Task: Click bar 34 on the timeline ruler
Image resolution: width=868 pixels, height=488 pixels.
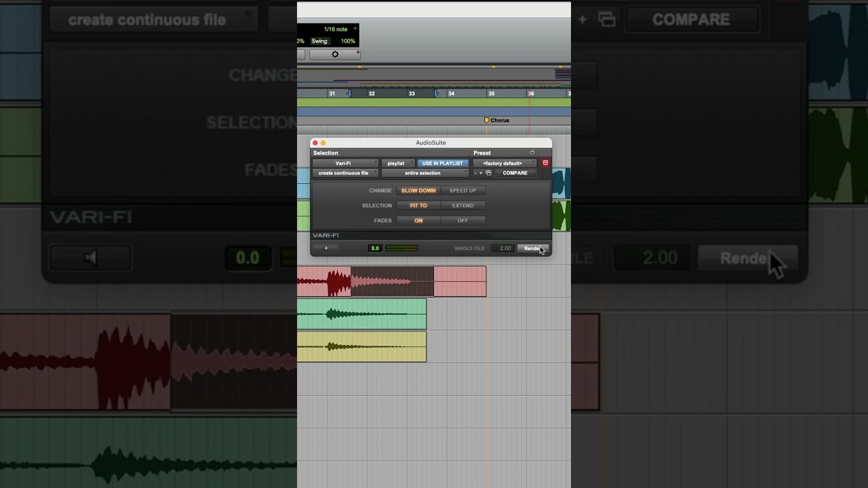Action: [452, 94]
